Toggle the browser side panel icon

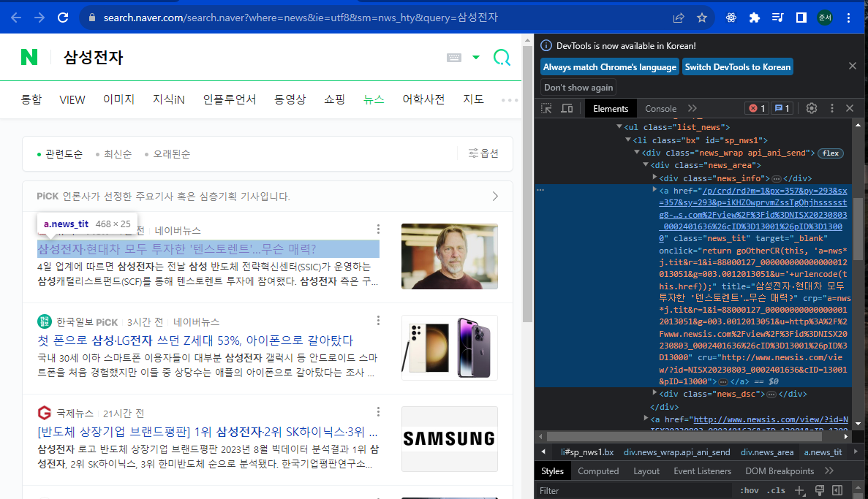tap(801, 18)
